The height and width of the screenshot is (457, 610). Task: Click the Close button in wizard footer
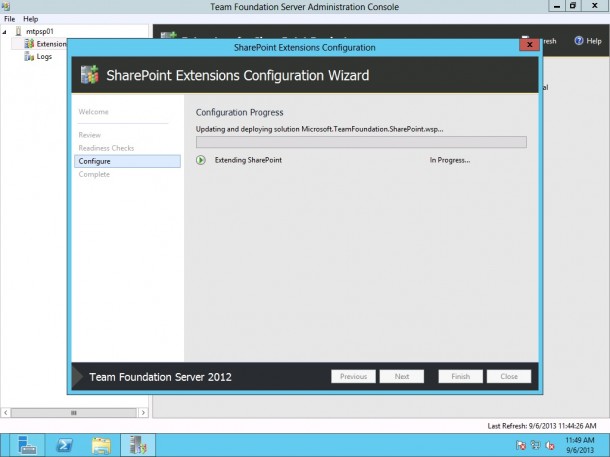tap(509, 376)
